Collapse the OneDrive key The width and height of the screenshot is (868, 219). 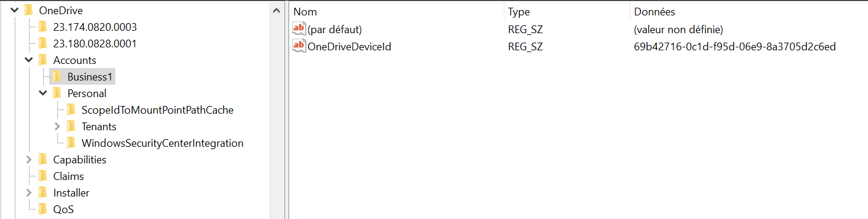(x=14, y=10)
